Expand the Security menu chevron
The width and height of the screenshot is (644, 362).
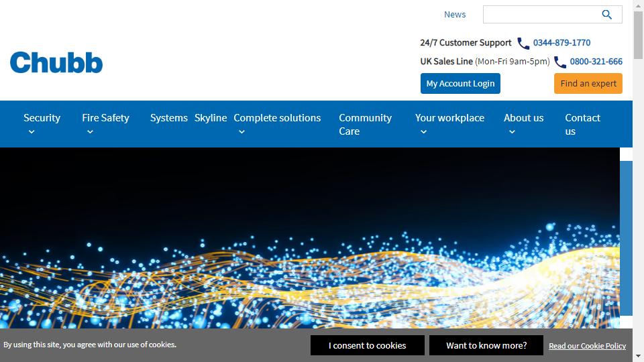point(32,132)
